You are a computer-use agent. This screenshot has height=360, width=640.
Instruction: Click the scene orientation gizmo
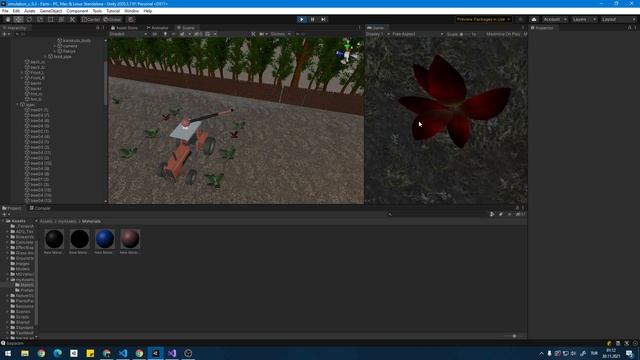(347, 53)
